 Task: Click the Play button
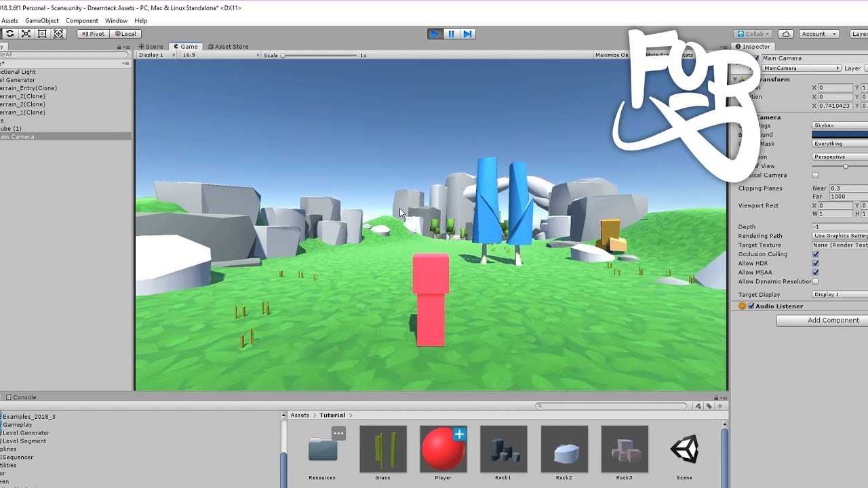(x=435, y=34)
